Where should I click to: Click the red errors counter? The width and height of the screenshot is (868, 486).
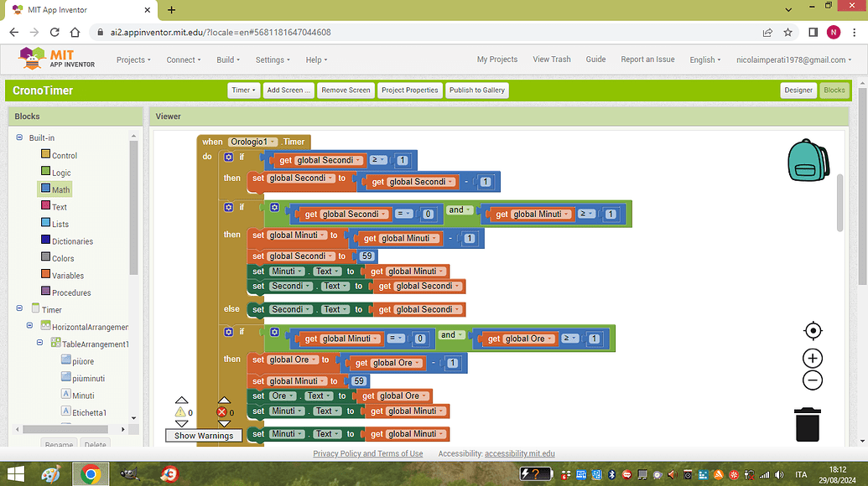coord(224,412)
